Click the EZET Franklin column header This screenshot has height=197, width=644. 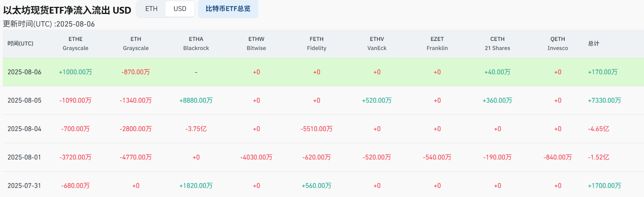437,44
